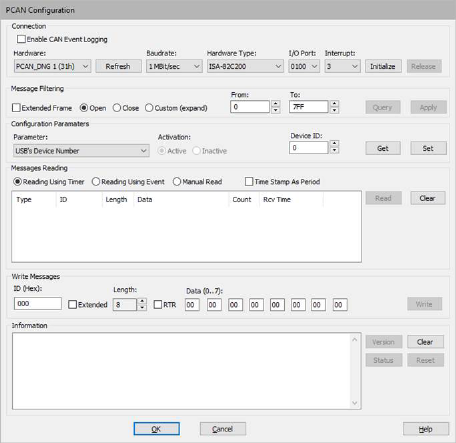Viewport: 456px width, 443px height.
Task: Increase the From filter value
Action: point(275,104)
